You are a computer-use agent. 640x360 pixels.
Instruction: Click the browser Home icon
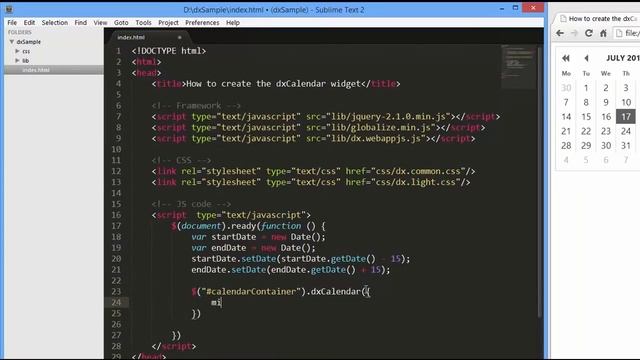point(603,33)
